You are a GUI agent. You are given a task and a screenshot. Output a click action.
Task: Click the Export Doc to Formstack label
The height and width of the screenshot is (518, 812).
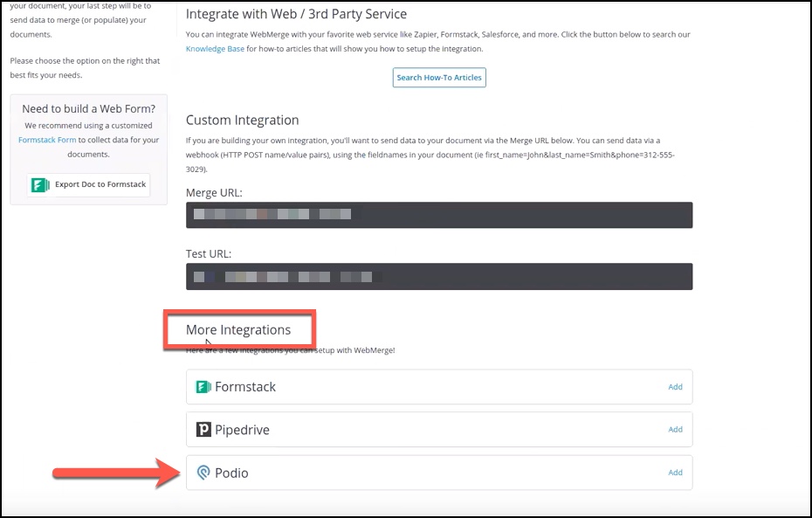point(100,184)
